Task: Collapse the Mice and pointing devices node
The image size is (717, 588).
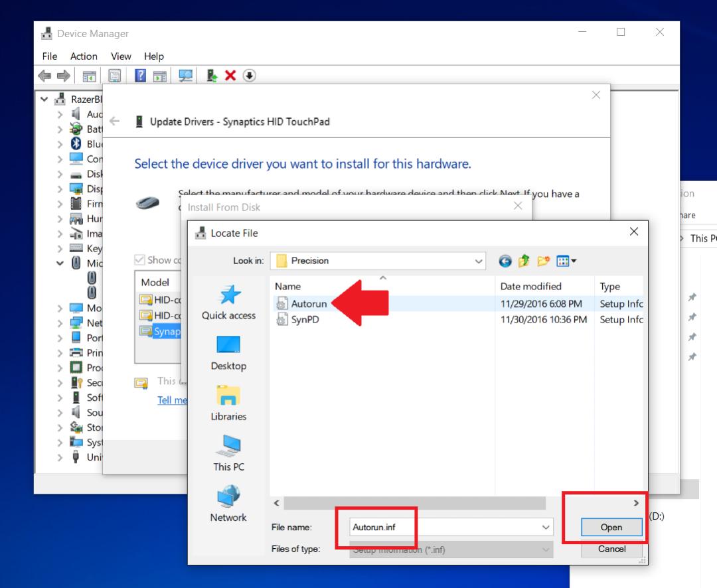Action: click(x=60, y=263)
